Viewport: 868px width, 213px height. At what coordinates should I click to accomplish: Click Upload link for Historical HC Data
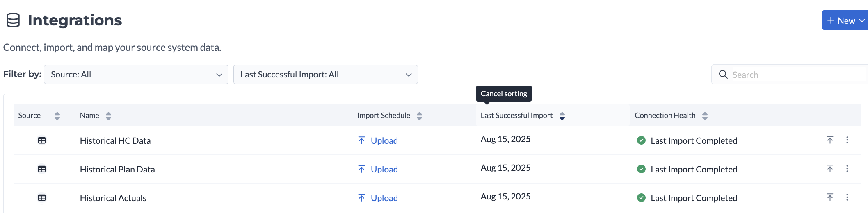(384, 140)
